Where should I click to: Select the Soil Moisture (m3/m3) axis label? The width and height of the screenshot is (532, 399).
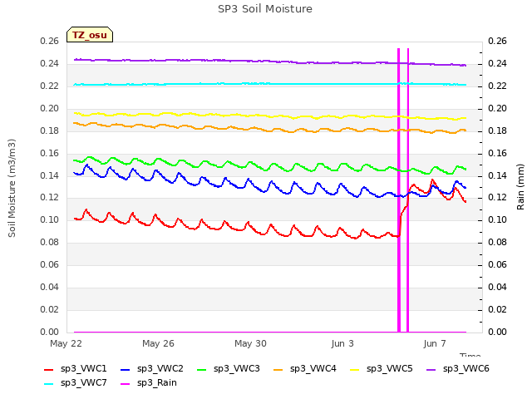(x=12, y=188)
